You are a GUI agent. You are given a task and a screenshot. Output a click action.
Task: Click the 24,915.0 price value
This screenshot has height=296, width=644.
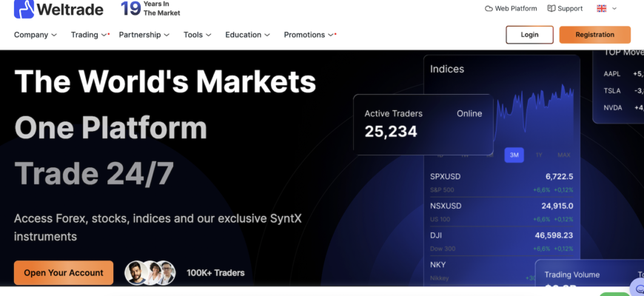(557, 206)
